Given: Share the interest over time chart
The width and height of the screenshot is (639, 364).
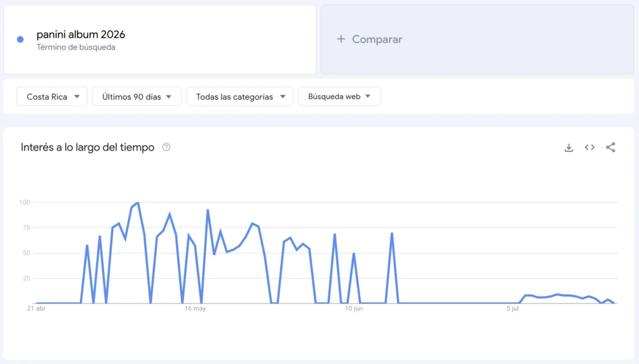Looking at the screenshot, I should [610, 147].
